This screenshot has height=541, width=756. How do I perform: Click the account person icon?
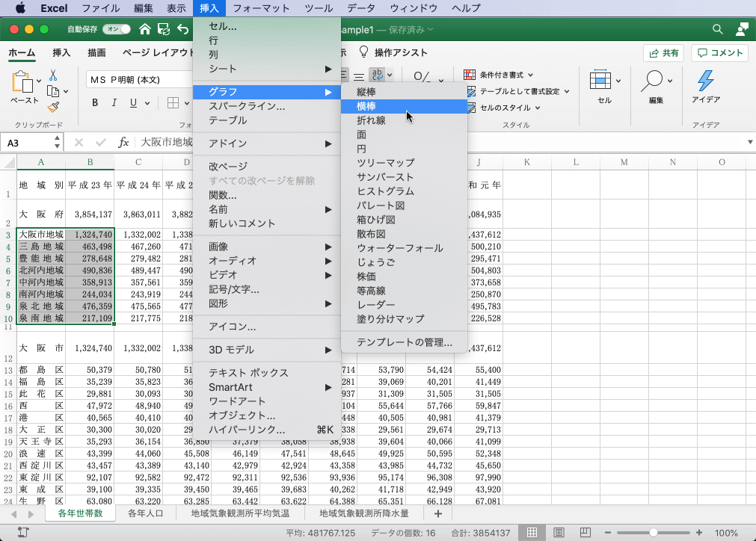[742, 29]
